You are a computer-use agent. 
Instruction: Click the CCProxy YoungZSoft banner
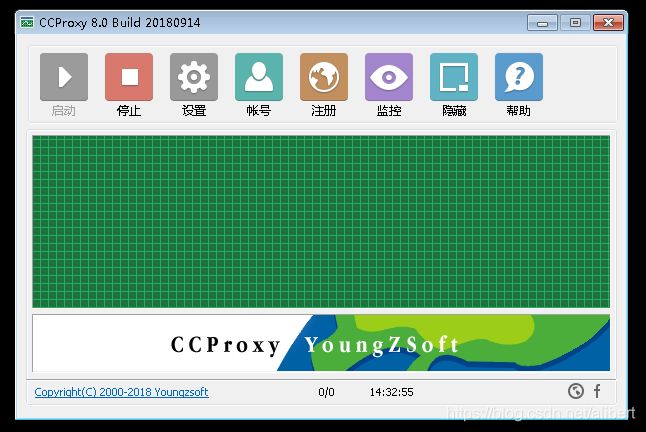[x=321, y=343]
